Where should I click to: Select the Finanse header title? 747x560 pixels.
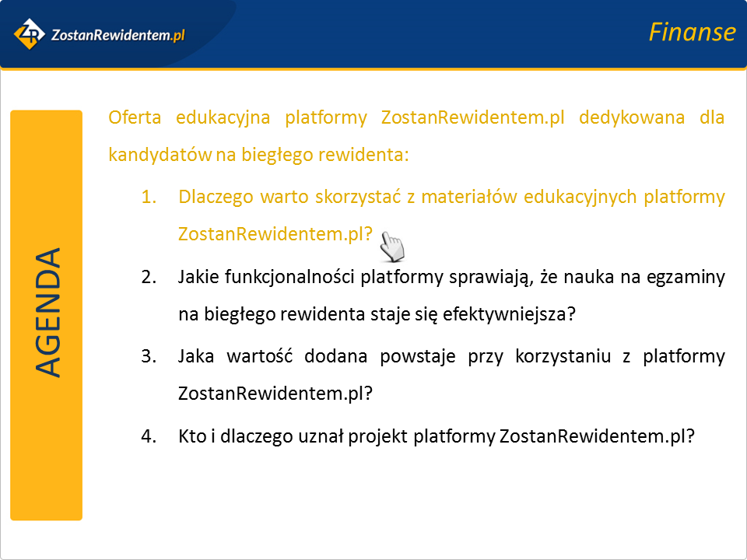coord(691,32)
